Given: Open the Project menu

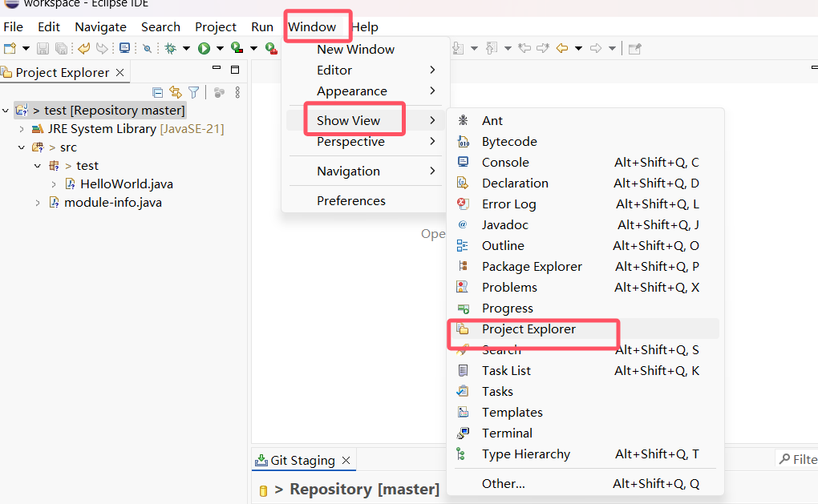Looking at the screenshot, I should click(x=216, y=27).
